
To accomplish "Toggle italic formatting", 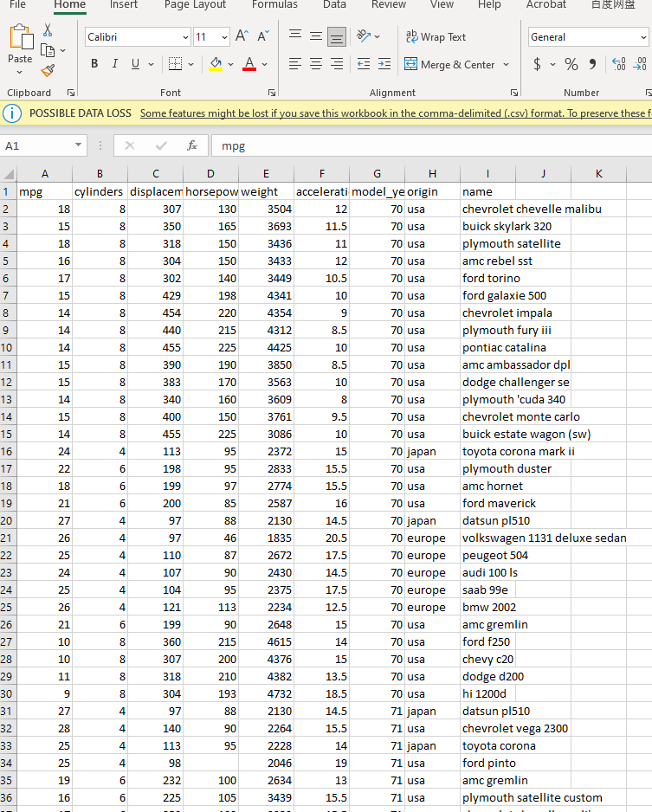I will coord(115,64).
